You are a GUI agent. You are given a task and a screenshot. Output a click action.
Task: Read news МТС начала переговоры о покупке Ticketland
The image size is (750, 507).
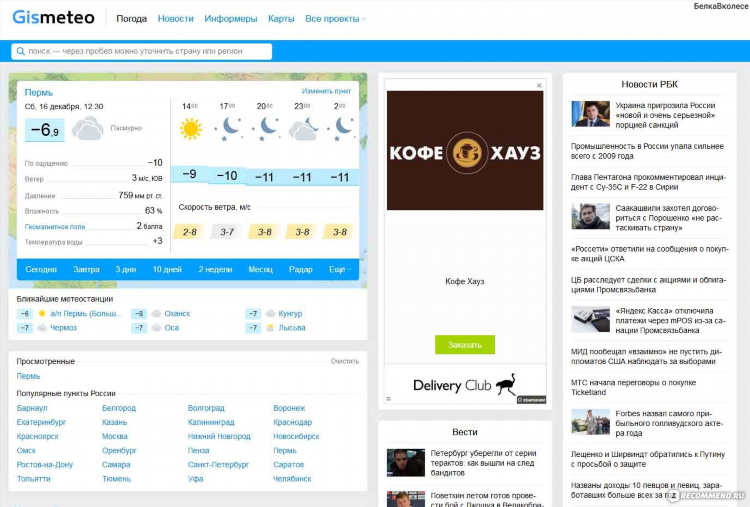[x=633, y=387]
